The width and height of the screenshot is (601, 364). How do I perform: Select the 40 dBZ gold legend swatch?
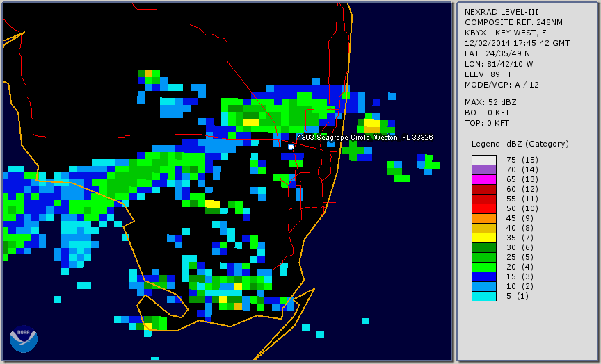point(484,228)
